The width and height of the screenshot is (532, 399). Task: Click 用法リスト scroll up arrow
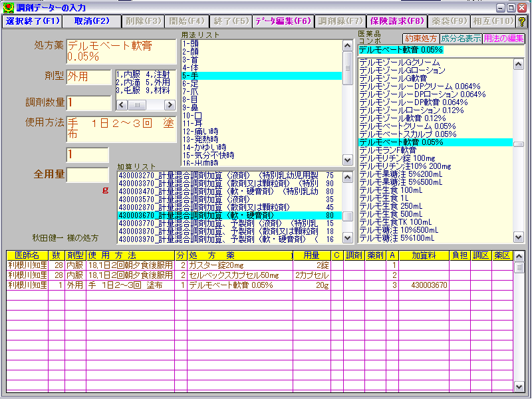pyautogui.click(x=348, y=45)
